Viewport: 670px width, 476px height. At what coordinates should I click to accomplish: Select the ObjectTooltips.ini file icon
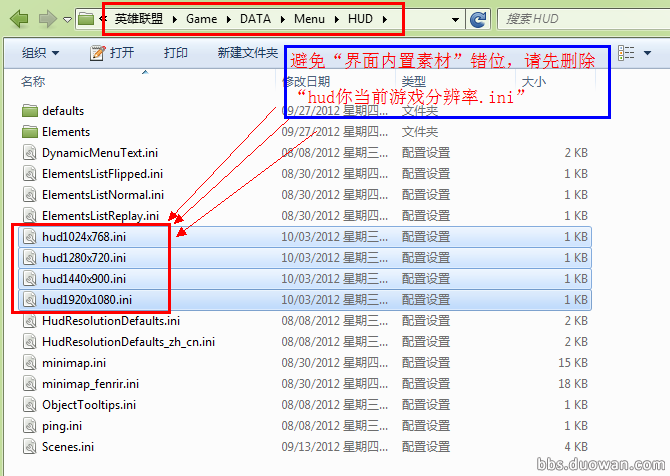tap(29, 404)
